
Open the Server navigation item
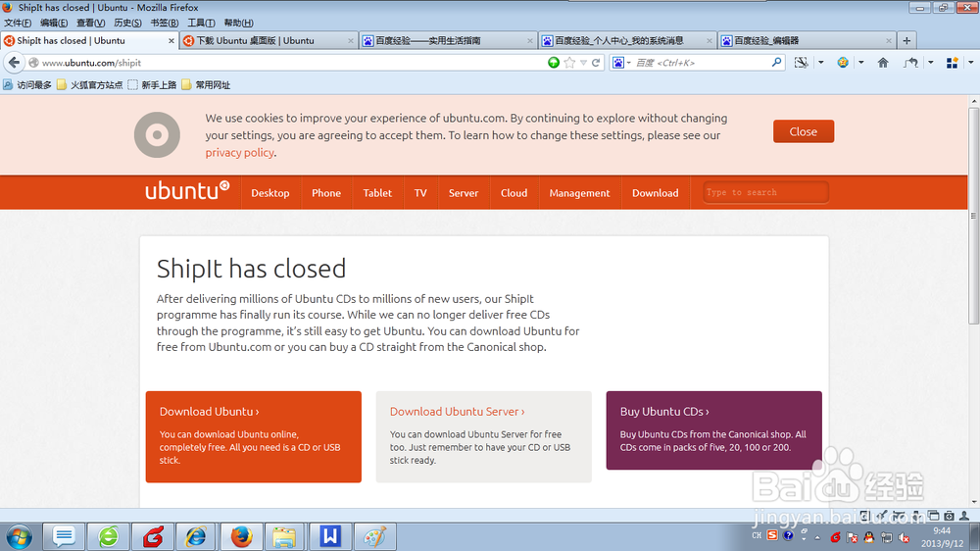pyautogui.click(x=464, y=192)
